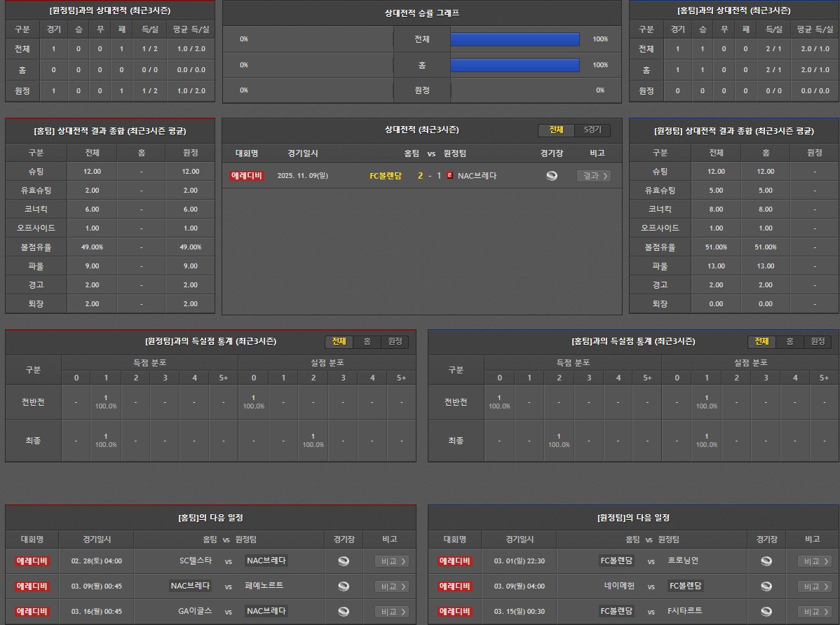Expand 비교 for SC텔스타 vs NAC브레다
840x625 pixels.
392,561
